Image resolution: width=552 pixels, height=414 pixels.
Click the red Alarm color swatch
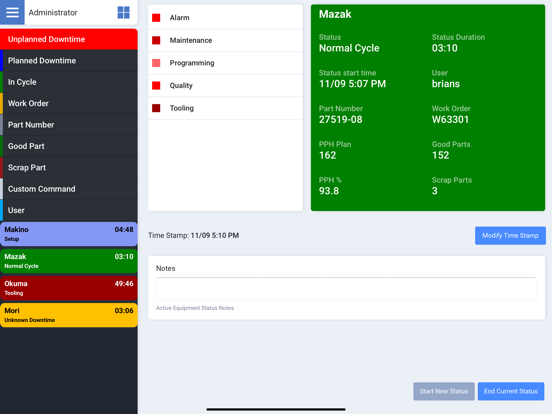[x=156, y=18]
